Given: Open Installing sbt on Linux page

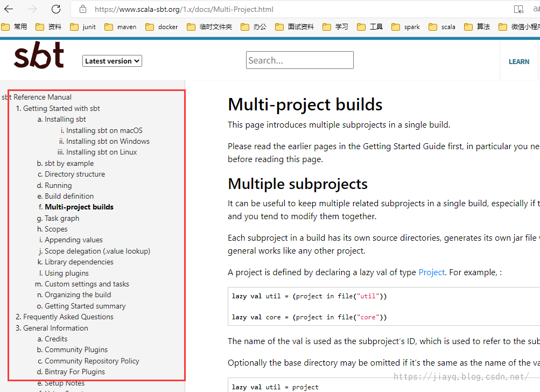Looking at the screenshot, I should pos(102,152).
